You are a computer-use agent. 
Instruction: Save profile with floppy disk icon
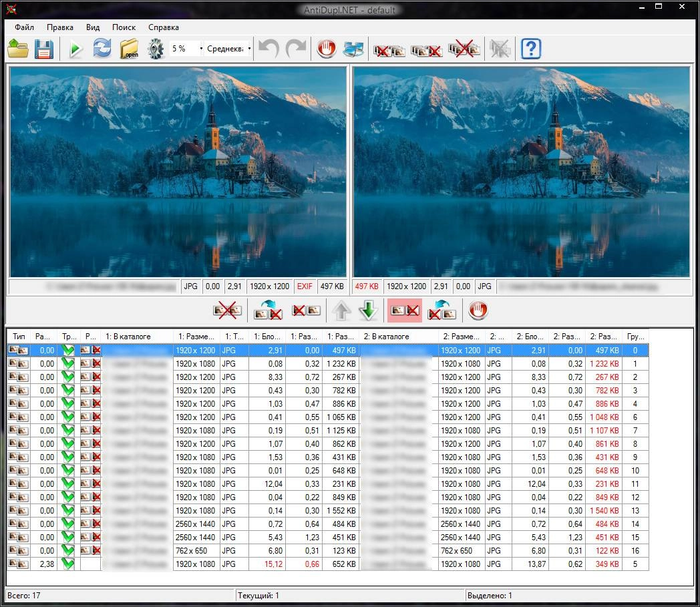pyautogui.click(x=44, y=49)
